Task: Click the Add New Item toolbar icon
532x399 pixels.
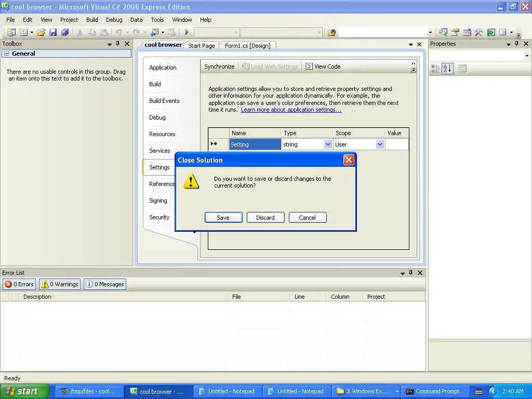Action: pos(23,32)
